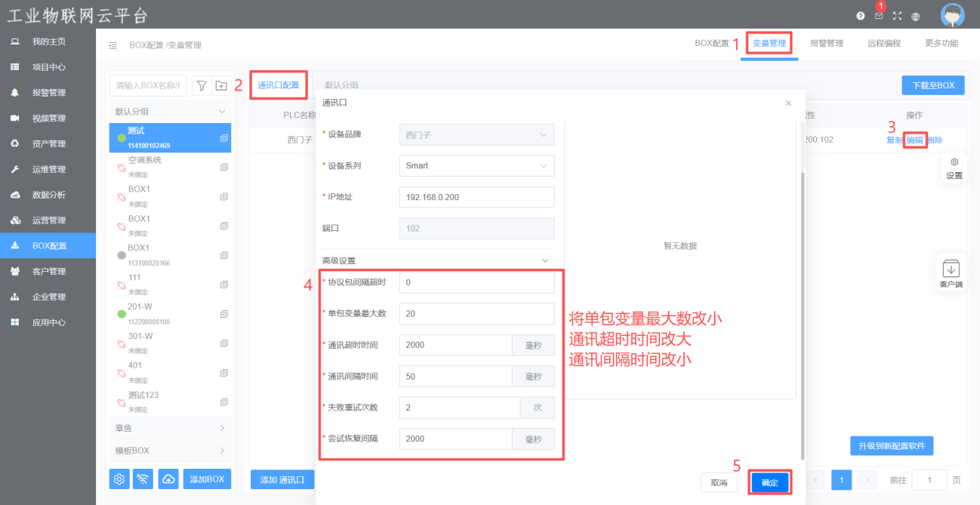The image size is (980, 505).
Task: Click the wifi-off icon button
Action: coord(143,479)
